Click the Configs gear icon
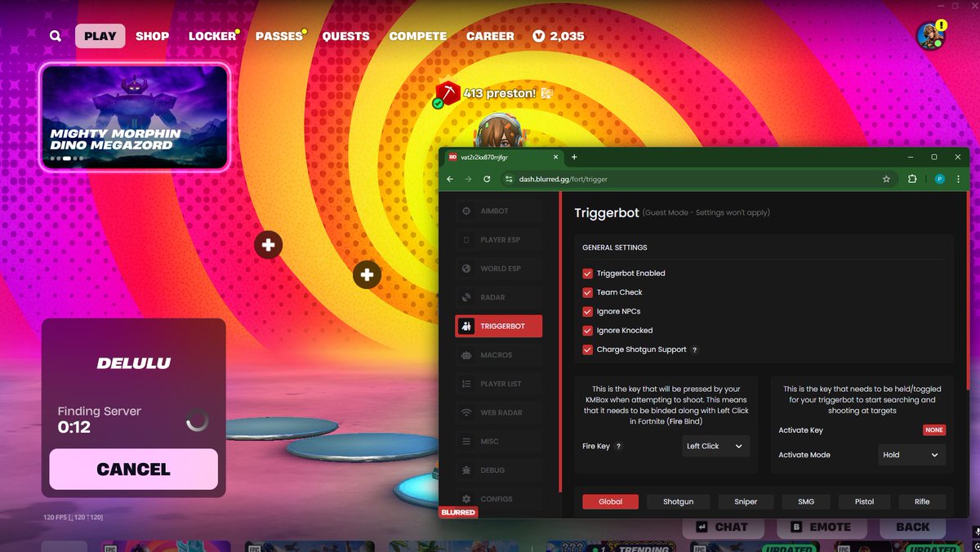Image resolution: width=980 pixels, height=552 pixels. pos(466,499)
